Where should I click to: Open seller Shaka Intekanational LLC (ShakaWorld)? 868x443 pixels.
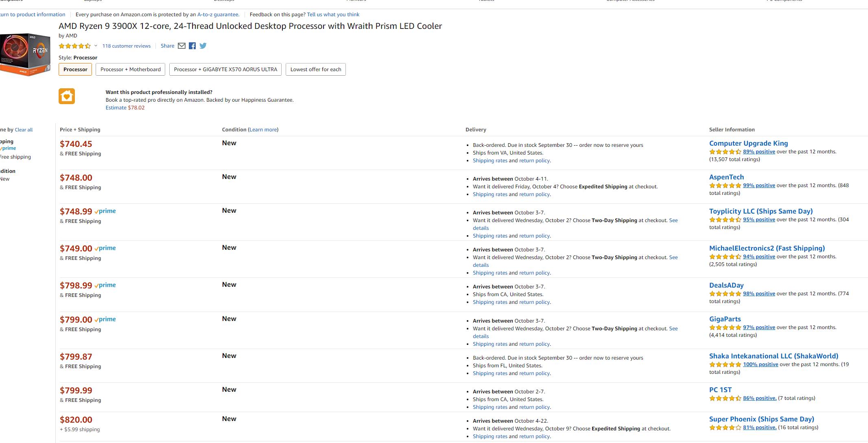click(774, 356)
